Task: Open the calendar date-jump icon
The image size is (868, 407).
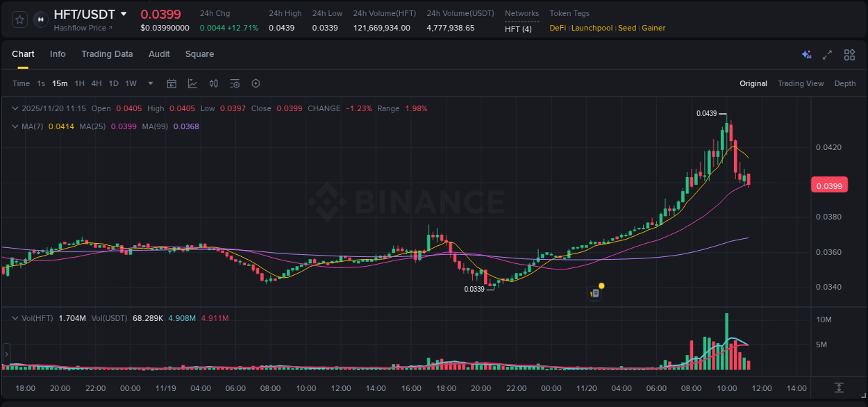Action: tap(172, 83)
